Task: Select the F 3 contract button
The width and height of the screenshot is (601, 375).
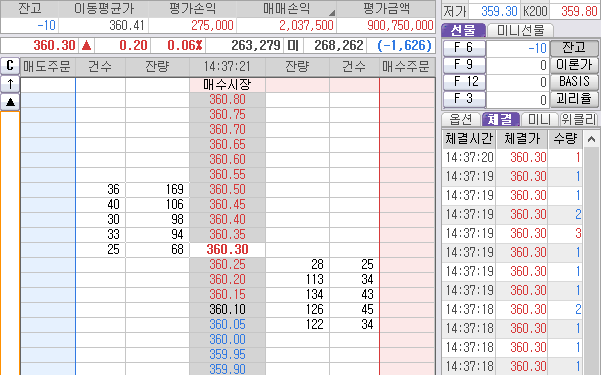Action: click(x=464, y=99)
